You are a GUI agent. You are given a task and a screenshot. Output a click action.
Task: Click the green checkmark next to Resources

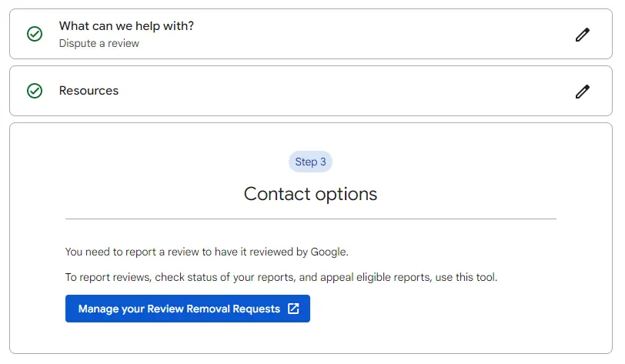(x=35, y=91)
